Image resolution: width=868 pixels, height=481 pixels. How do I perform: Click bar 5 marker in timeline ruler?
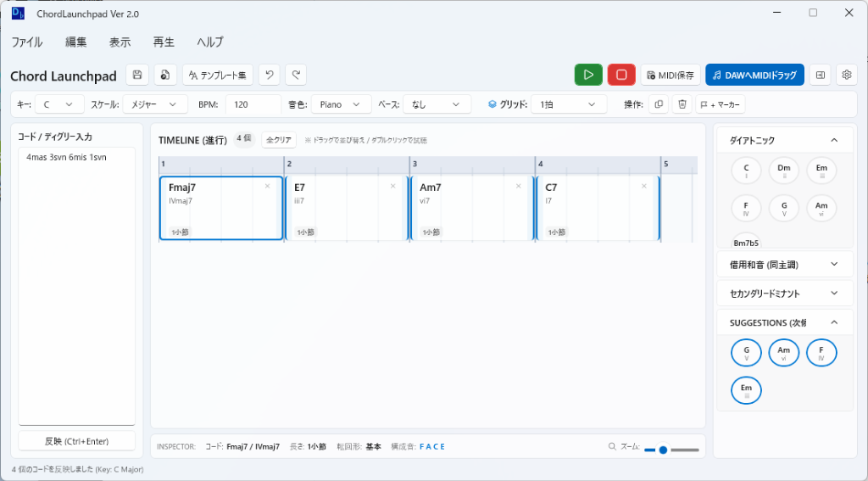[x=666, y=164]
